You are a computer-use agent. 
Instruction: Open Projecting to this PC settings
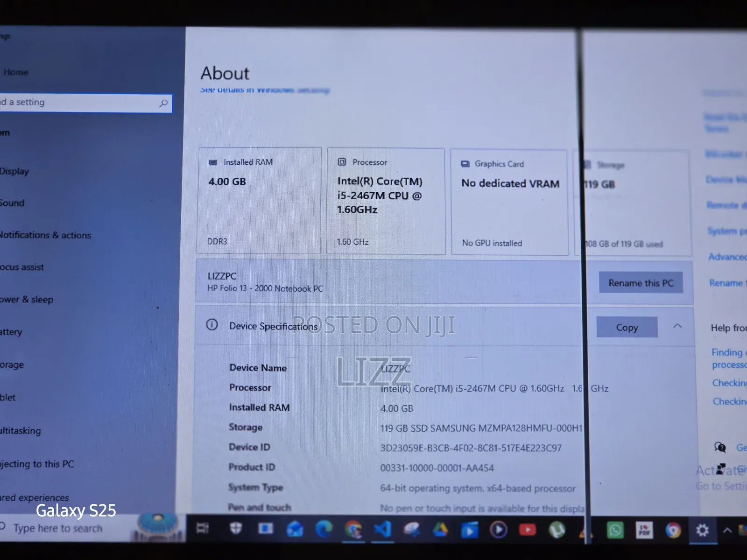click(x=37, y=464)
